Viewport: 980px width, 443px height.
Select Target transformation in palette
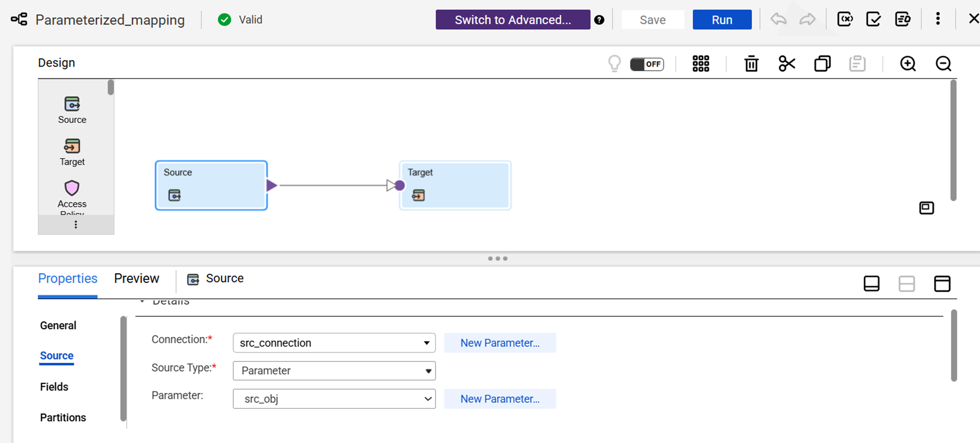(x=72, y=152)
